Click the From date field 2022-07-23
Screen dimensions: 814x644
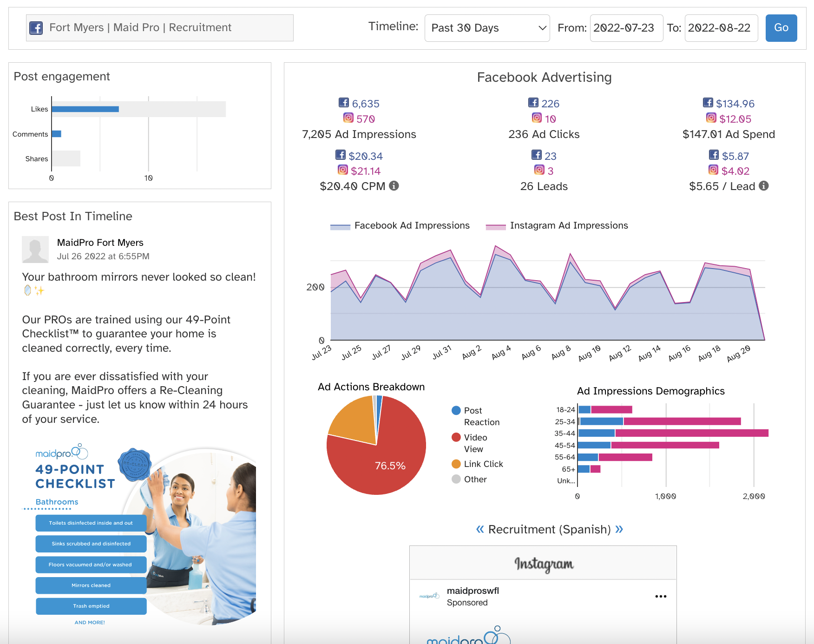(626, 28)
